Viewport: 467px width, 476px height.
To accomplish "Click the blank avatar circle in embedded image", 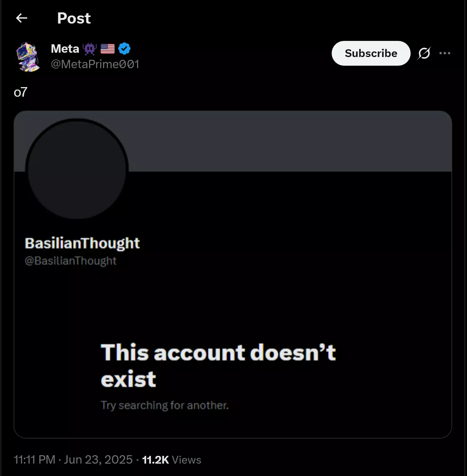I will click(x=77, y=169).
